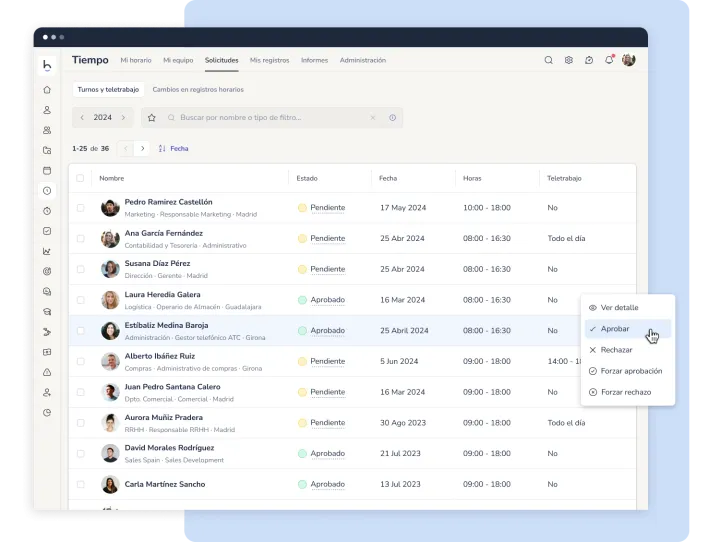Click the notifications bell icon
720x542 pixels.
coord(608,60)
